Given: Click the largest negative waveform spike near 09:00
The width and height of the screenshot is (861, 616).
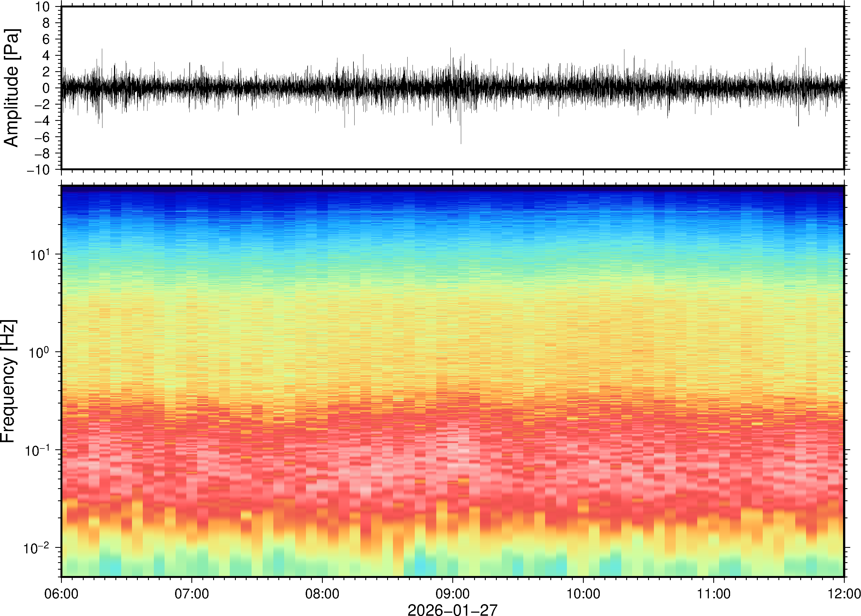Looking at the screenshot, I should point(461,141).
